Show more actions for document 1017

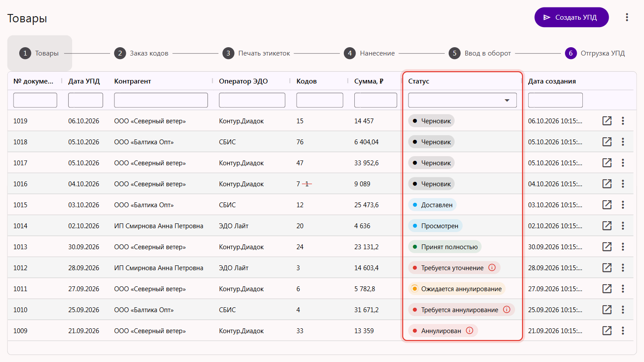point(623,163)
